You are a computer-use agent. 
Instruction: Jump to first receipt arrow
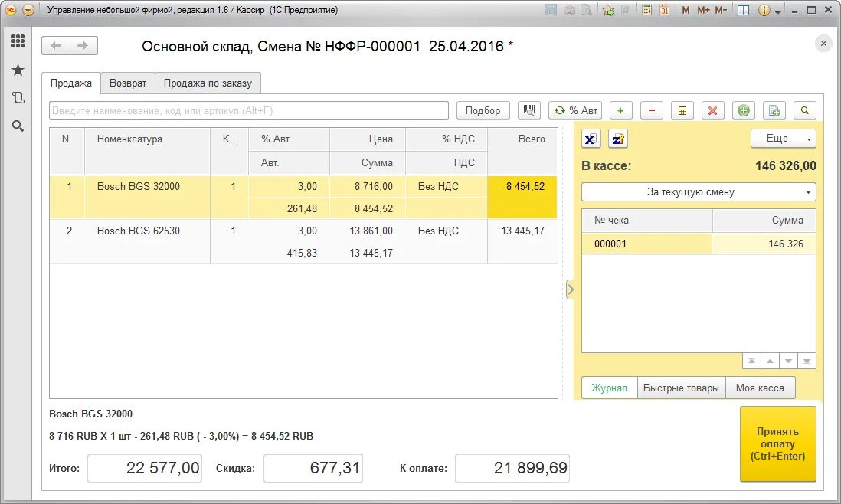coord(751,362)
